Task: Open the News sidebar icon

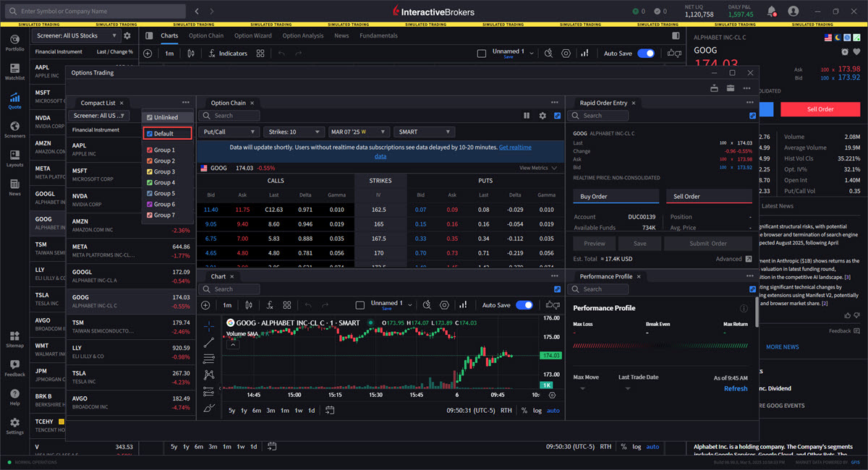Action: pyautogui.click(x=14, y=187)
